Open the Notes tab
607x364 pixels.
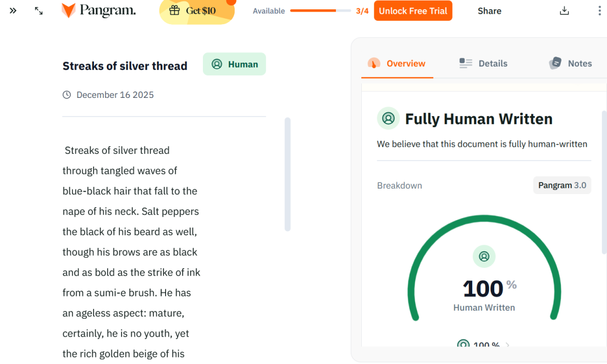click(570, 64)
